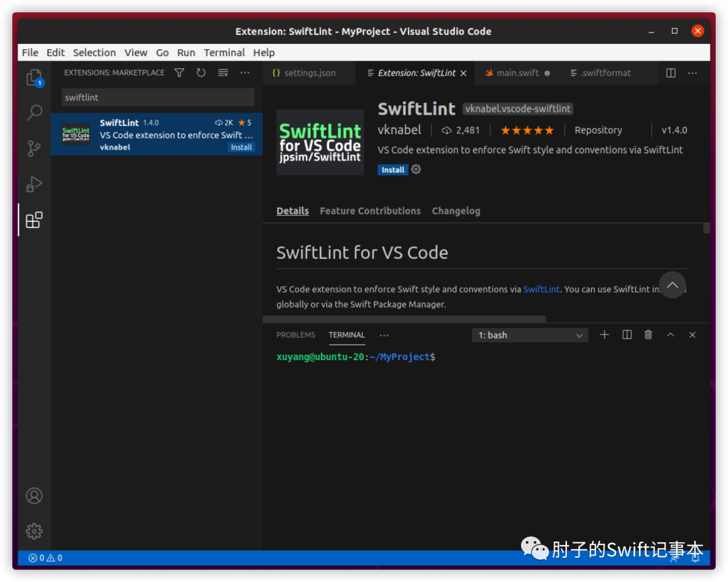Open extensions panel more actions menu
This screenshot has height=582, width=728.
coord(245,73)
